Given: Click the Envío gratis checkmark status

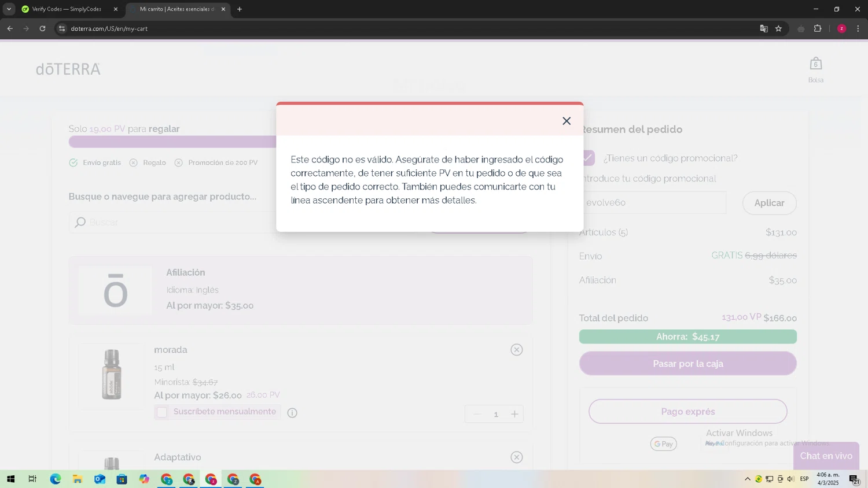Looking at the screenshot, I should pos(73,163).
